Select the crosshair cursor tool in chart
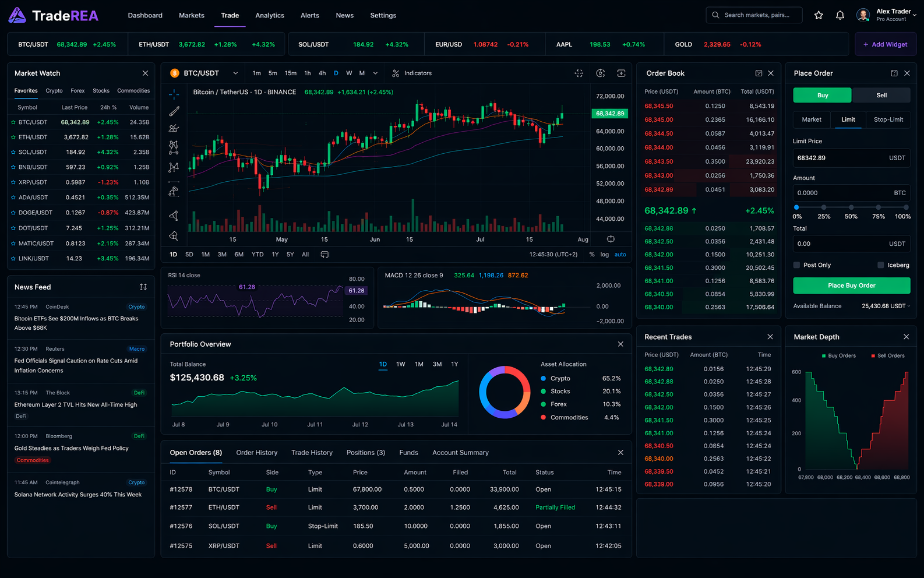The height and width of the screenshot is (578, 924). point(174,94)
